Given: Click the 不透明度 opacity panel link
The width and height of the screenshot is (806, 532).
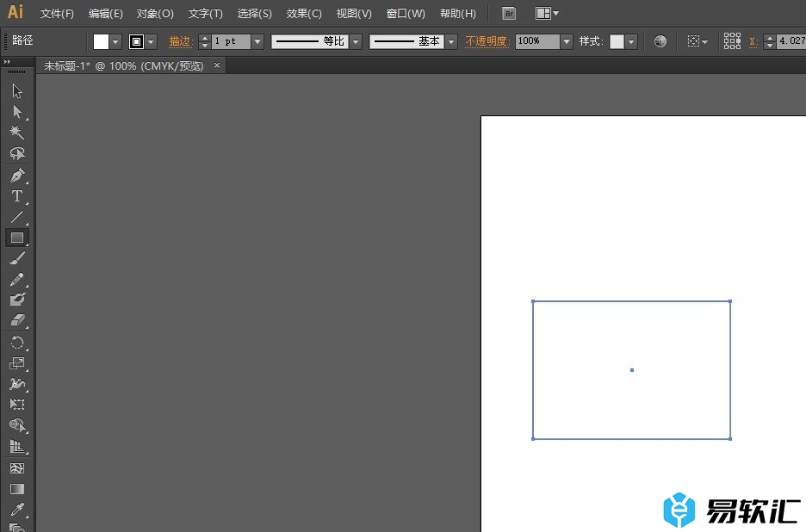Looking at the screenshot, I should click(487, 41).
